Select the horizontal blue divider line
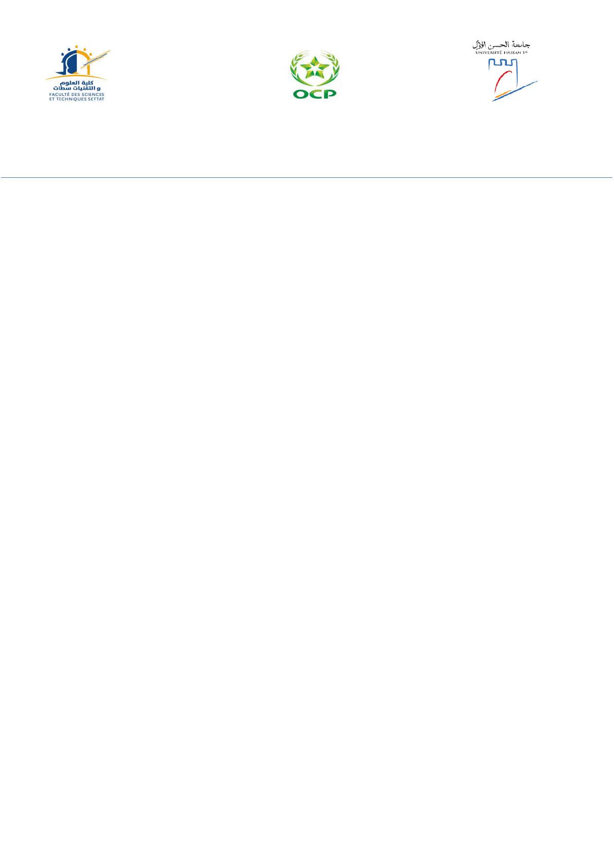The image size is (614, 868). click(x=307, y=178)
